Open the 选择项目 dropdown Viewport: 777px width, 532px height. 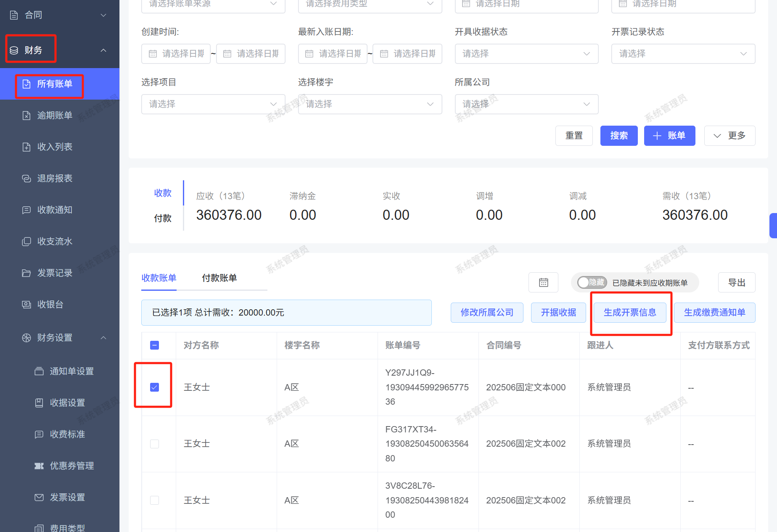point(213,104)
